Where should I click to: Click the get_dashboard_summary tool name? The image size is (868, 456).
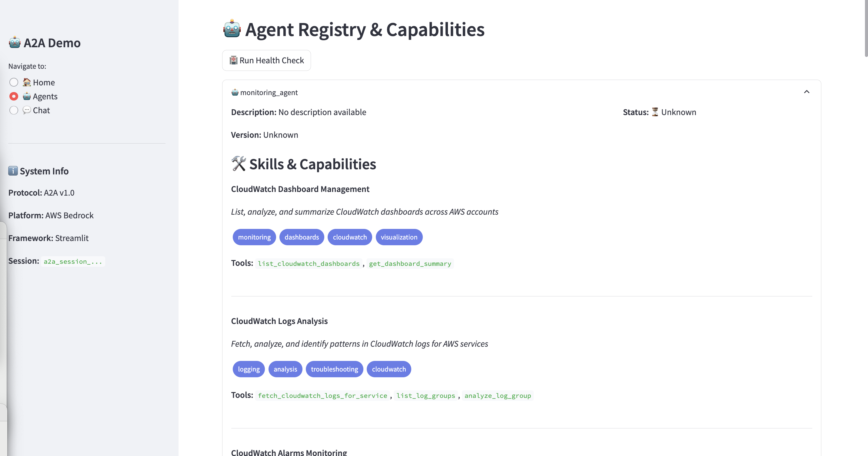(410, 263)
